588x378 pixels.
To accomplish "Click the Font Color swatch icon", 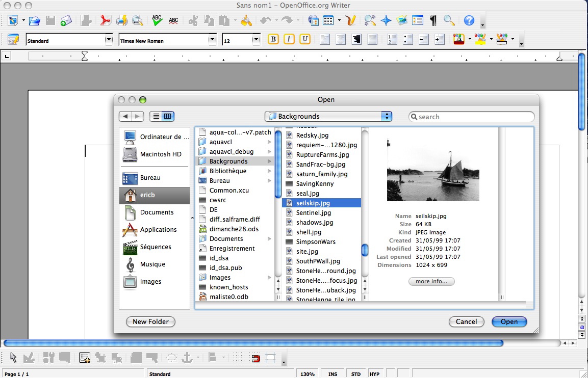I will pos(459,39).
